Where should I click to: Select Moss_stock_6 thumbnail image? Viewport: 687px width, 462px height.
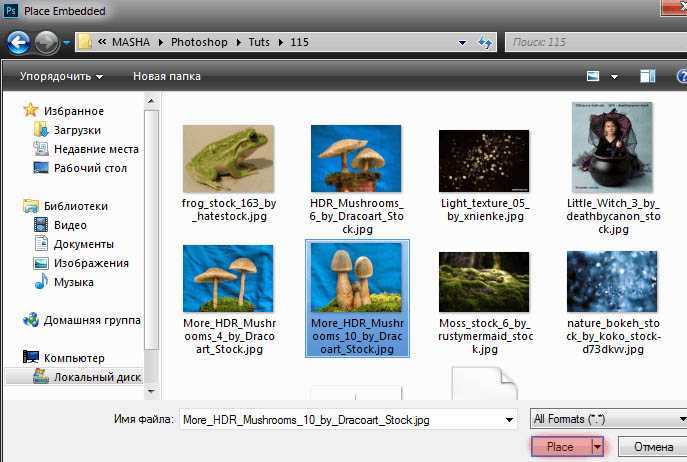click(x=484, y=282)
